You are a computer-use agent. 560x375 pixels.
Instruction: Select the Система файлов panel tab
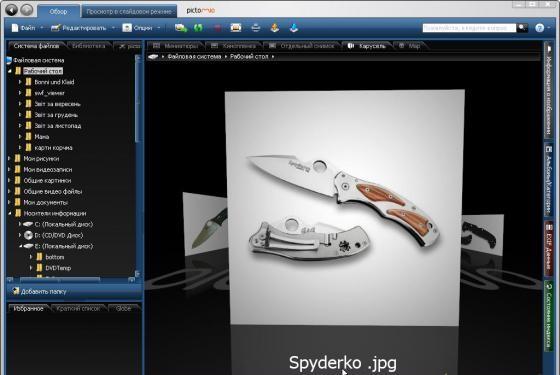(36, 46)
